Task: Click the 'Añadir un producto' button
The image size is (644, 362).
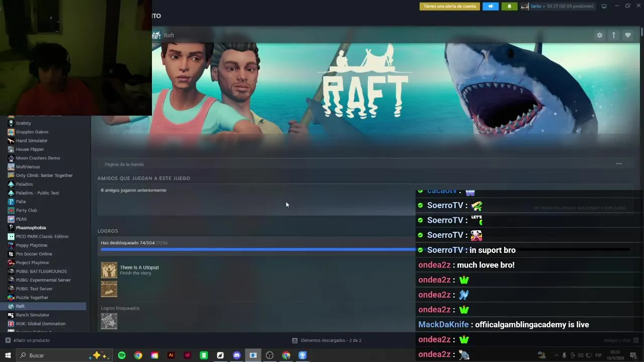Action: pos(28,340)
